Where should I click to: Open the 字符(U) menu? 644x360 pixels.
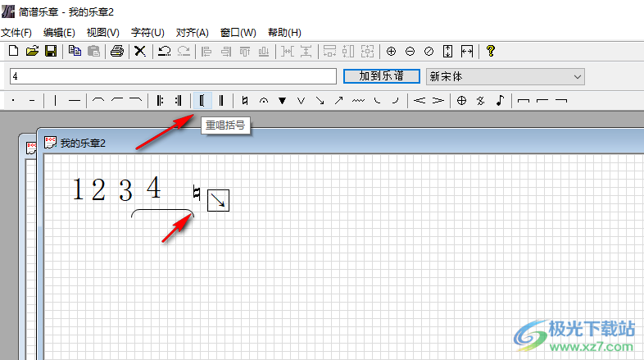(x=147, y=33)
